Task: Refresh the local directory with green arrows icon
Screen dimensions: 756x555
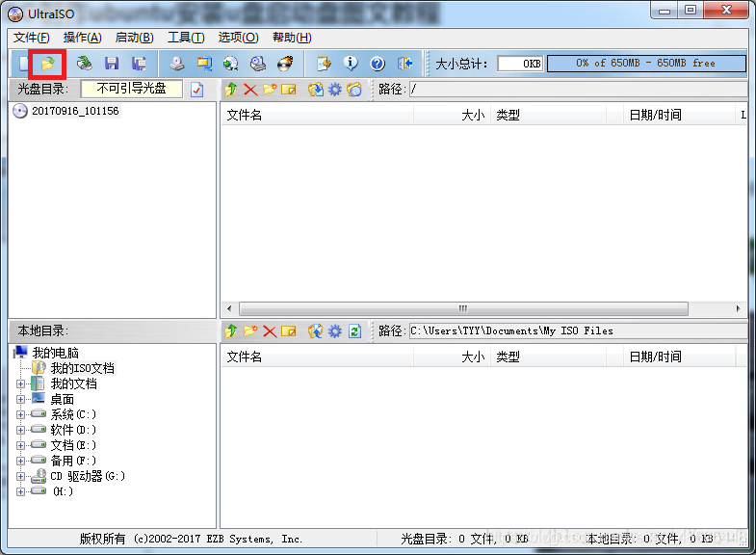Action: 354,331
